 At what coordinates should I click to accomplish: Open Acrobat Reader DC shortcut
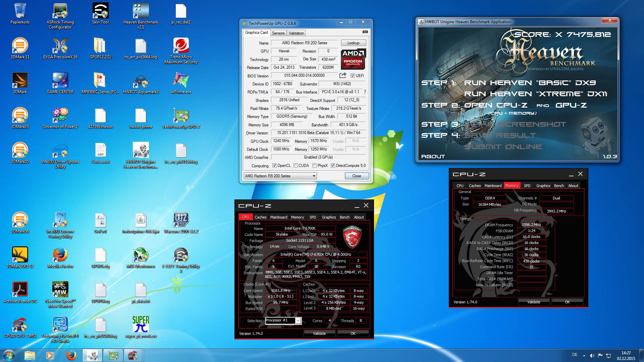[20, 292]
